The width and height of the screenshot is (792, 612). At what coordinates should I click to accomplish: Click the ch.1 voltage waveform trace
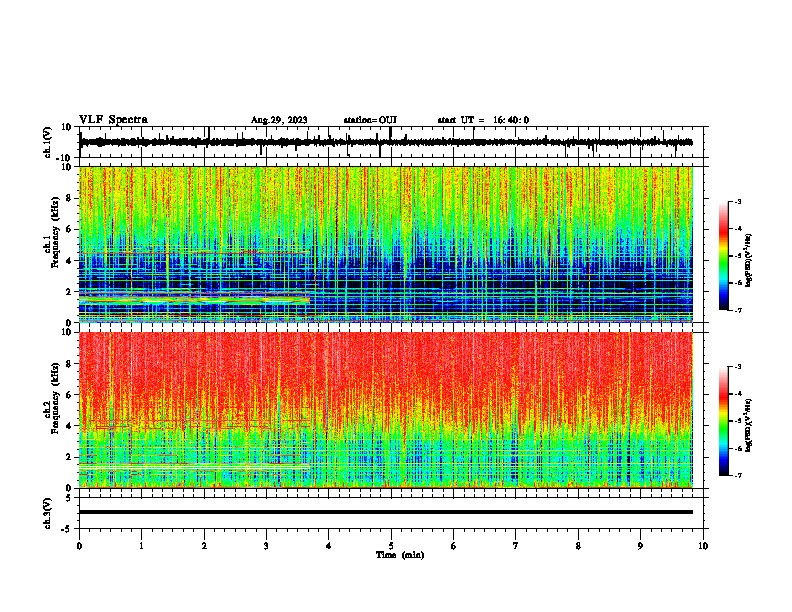pyautogui.click(x=386, y=142)
